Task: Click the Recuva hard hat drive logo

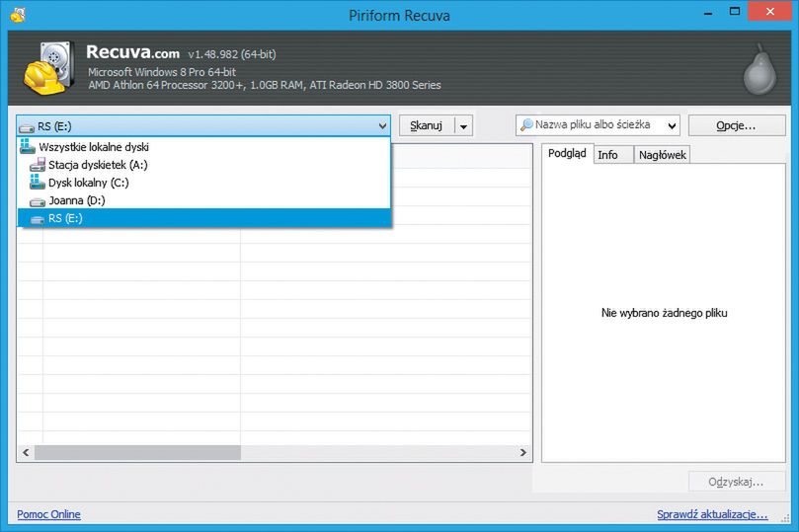Action: [49, 69]
